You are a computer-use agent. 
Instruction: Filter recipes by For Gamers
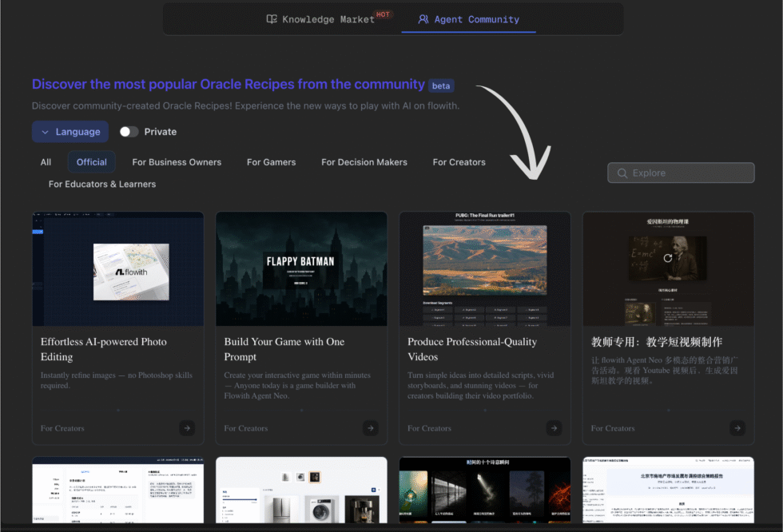(x=271, y=161)
